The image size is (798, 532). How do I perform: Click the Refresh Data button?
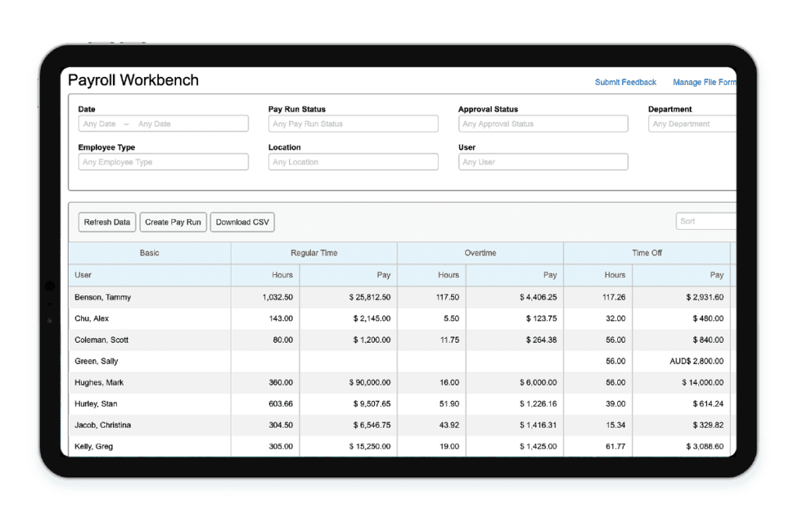point(107,221)
